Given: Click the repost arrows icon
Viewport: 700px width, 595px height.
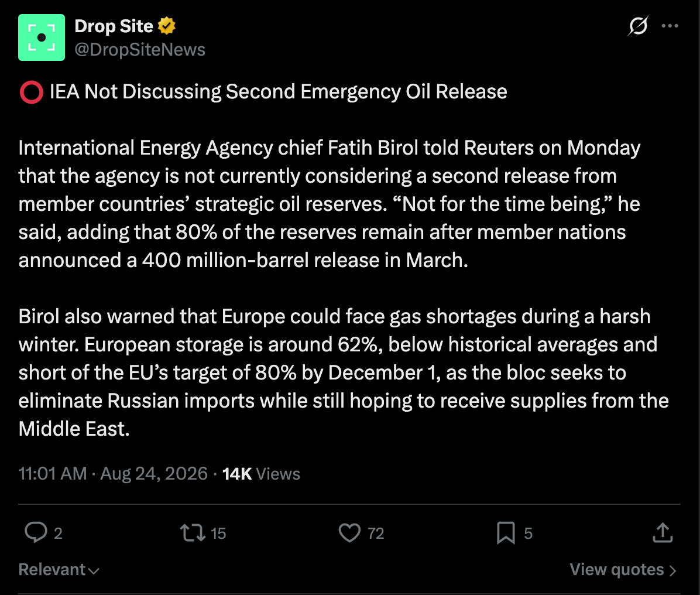Looking at the screenshot, I should pyautogui.click(x=193, y=532).
